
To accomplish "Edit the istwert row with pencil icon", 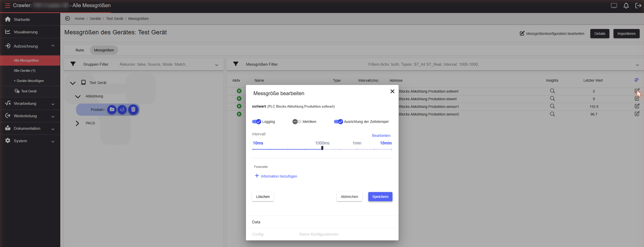I will (637, 98).
